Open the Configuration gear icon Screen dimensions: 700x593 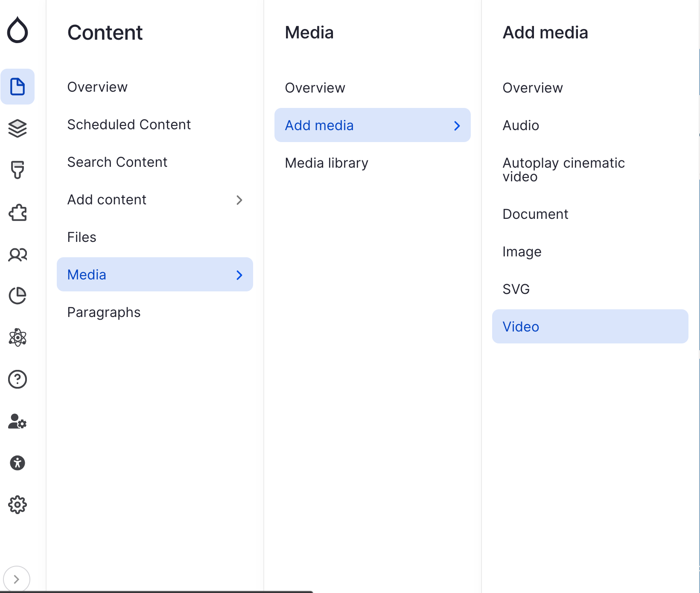point(17,505)
